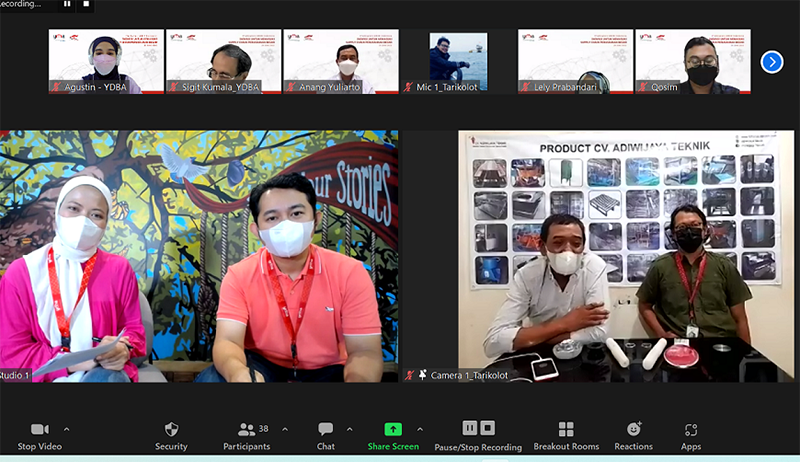The image size is (800, 462).
Task: Open the Chat panel
Action: [x=325, y=429]
